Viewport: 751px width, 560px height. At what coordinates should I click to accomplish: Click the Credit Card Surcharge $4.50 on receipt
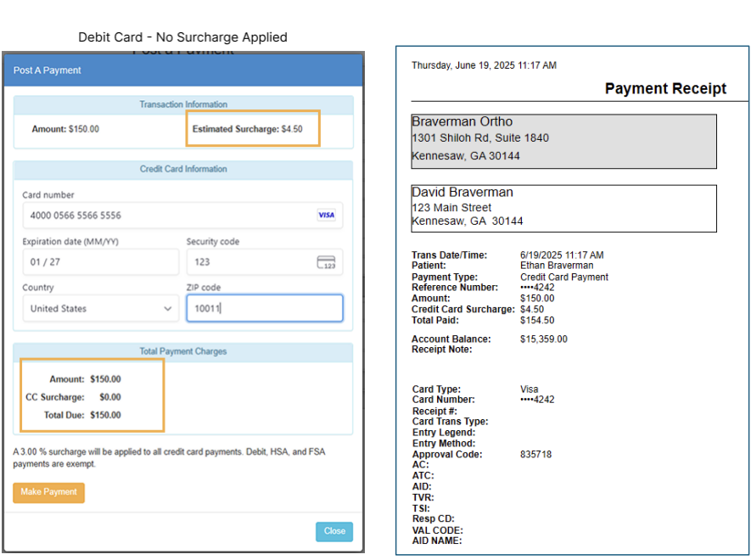coord(532,310)
